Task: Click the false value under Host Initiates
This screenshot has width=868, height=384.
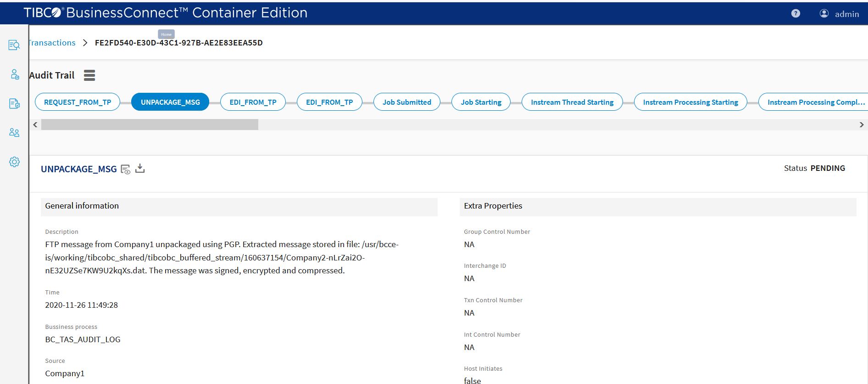Action: (x=473, y=380)
